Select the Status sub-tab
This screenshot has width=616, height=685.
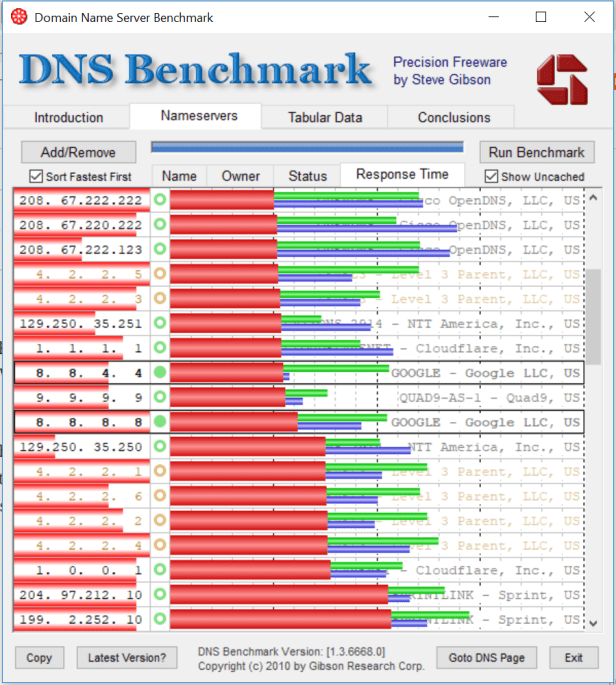pyautogui.click(x=307, y=176)
